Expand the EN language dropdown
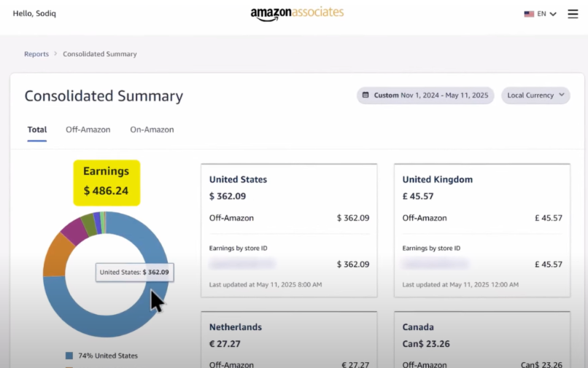Image resolution: width=588 pixels, height=368 pixels. coord(547,14)
